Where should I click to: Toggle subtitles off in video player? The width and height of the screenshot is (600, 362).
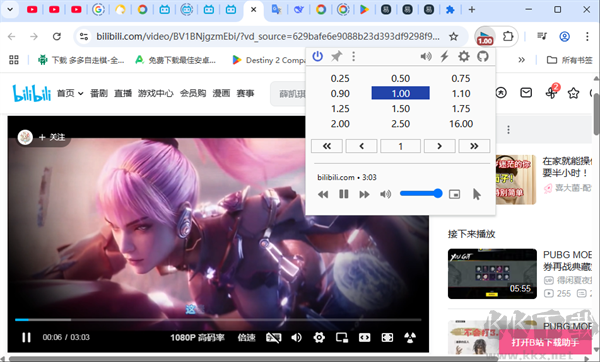(274, 338)
